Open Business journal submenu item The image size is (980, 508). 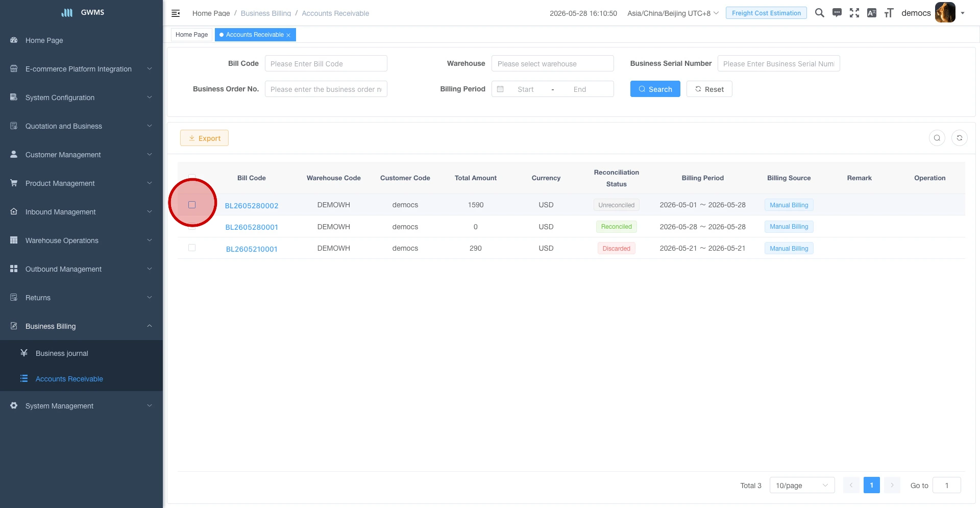coord(82,353)
